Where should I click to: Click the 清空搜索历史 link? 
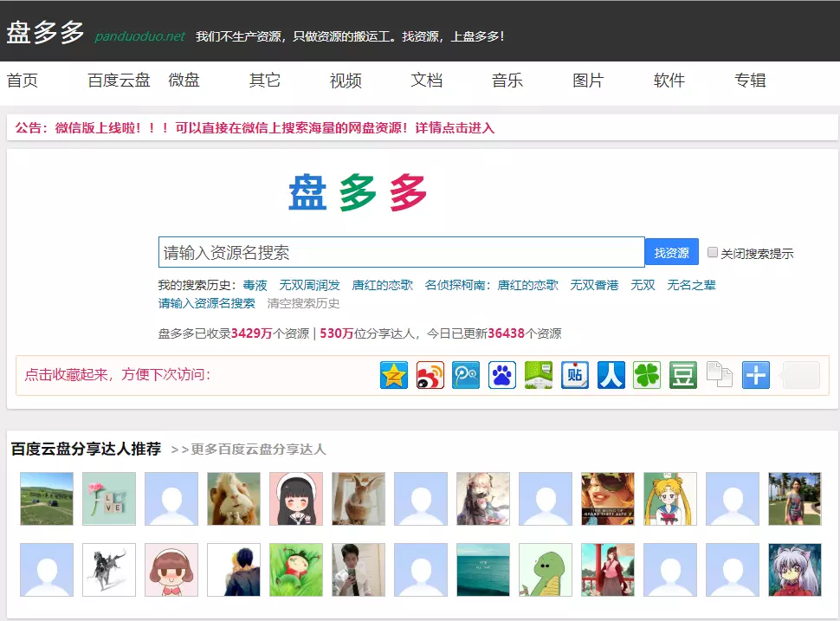[x=303, y=303]
